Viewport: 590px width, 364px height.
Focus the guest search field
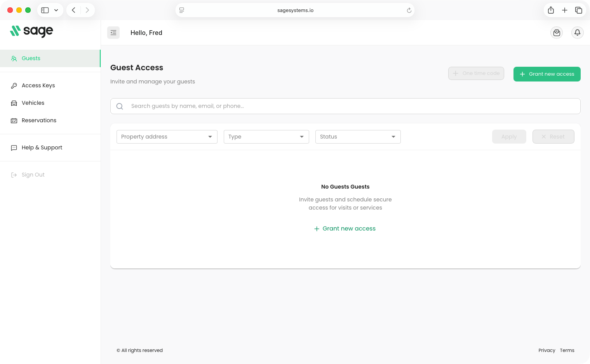tap(345, 106)
